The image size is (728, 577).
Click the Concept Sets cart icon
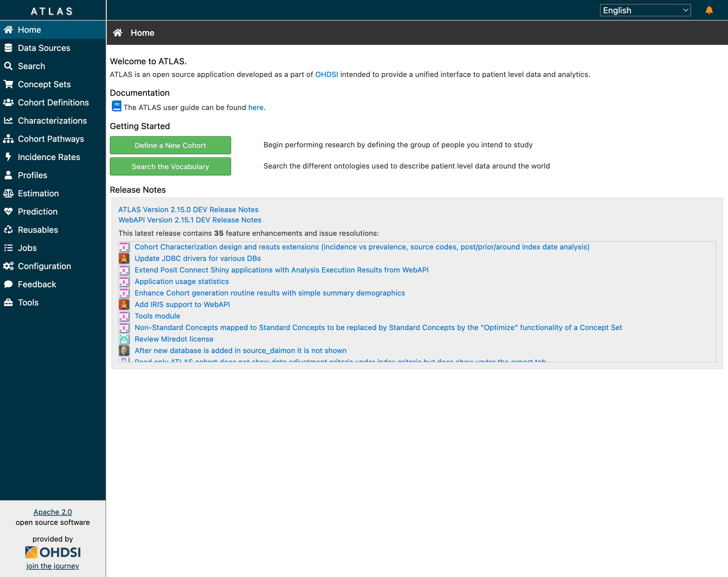tap(8, 84)
